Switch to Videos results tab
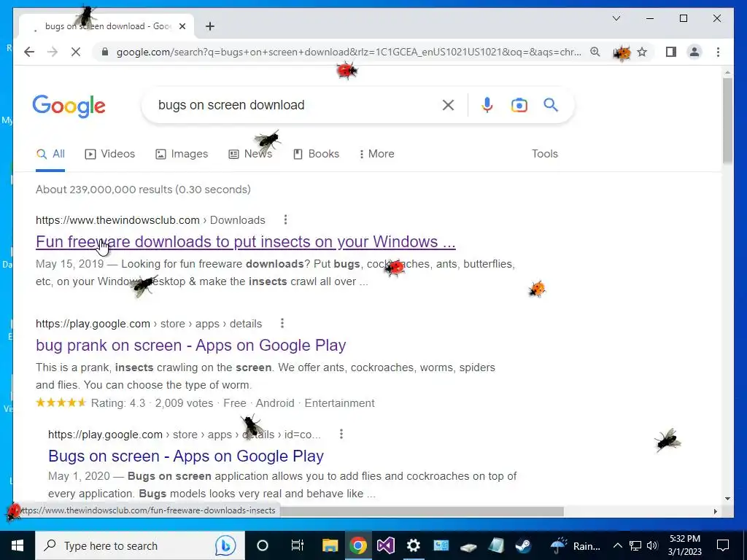This screenshot has width=747, height=560. 110,154
